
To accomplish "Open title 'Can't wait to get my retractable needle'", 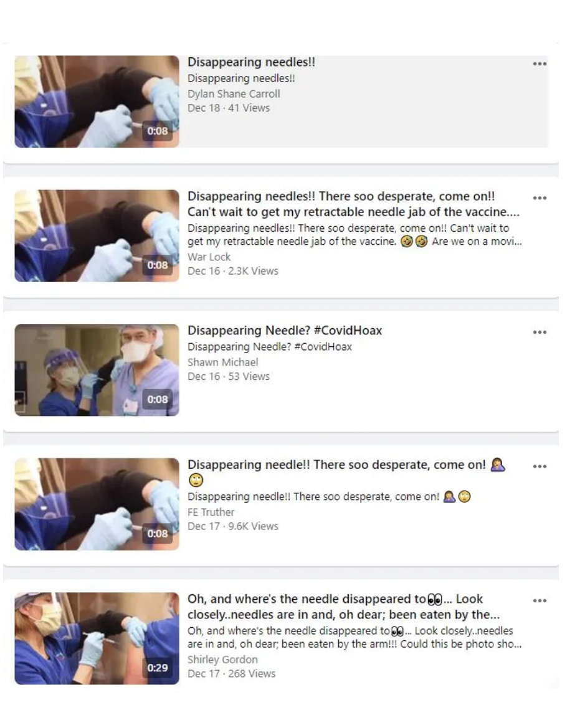I will coord(353,204).
